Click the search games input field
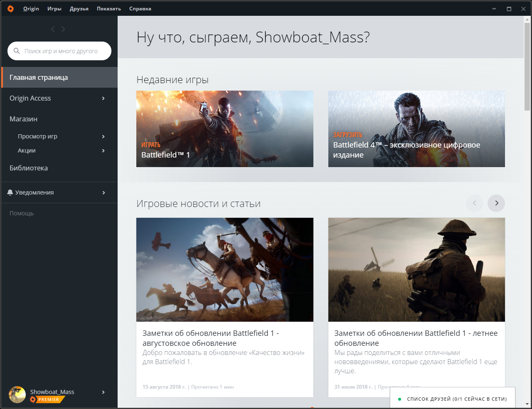The width and height of the screenshot is (532, 409). pos(59,51)
